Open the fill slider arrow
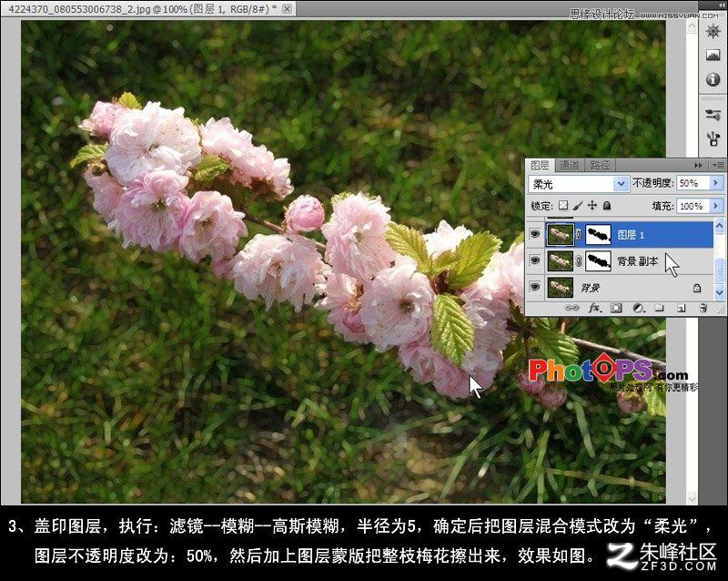The image size is (728, 581). coord(716,206)
